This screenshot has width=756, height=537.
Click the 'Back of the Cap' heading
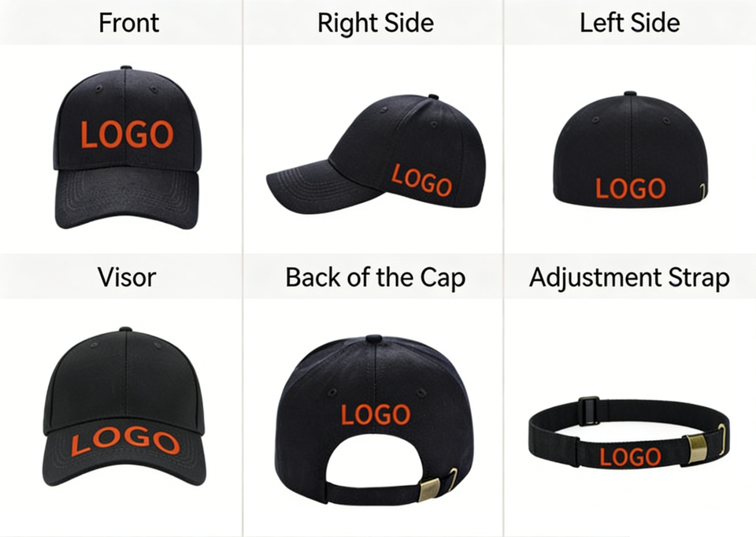click(x=375, y=278)
